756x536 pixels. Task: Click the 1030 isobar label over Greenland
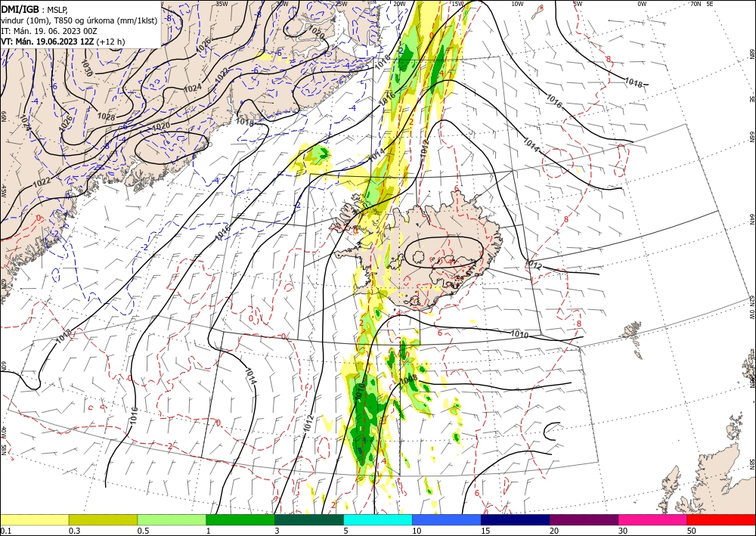(86, 67)
